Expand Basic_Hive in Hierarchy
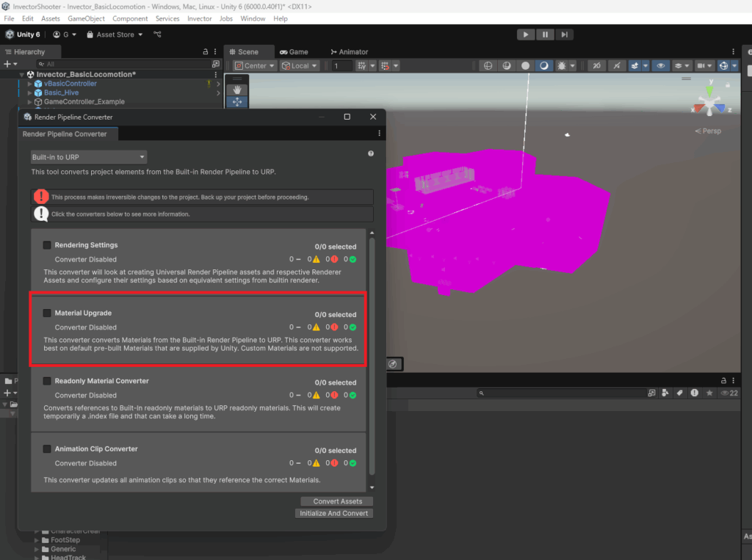The width and height of the screenshot is (752, 560). [29, 92]
